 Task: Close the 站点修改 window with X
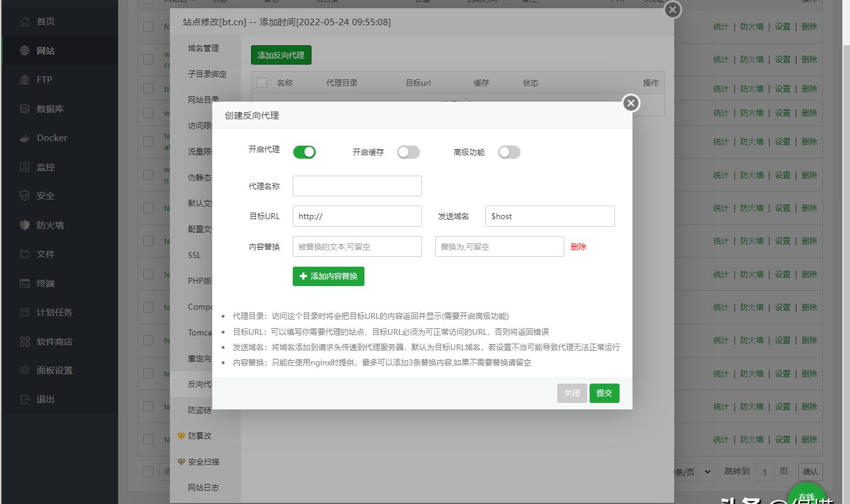tap(672, 10)
